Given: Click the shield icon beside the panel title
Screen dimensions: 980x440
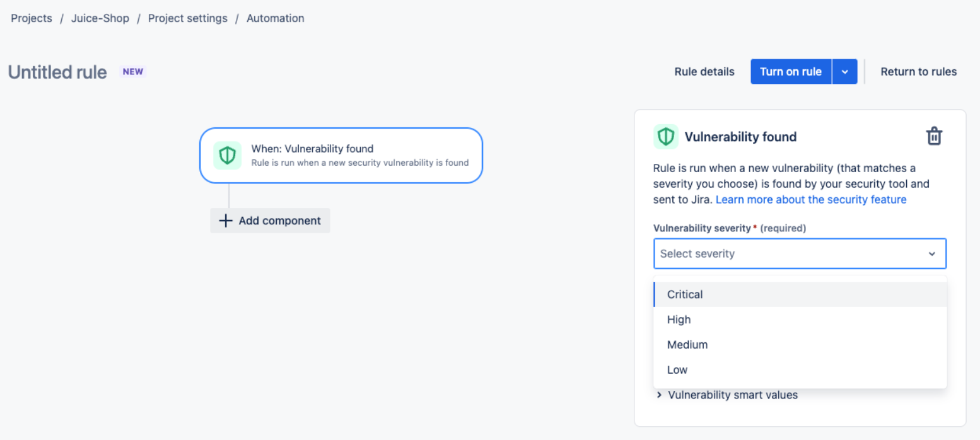Looking at the screenshot, I should (666, 136).
